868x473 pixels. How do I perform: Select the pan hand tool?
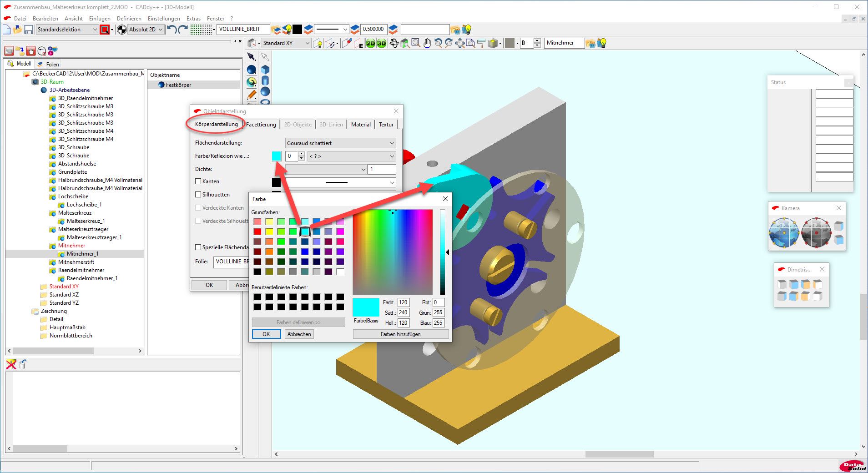point(427,43)
